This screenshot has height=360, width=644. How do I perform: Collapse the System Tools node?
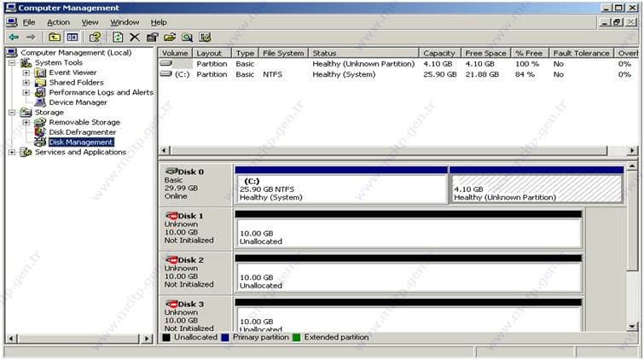coord(12,62)
